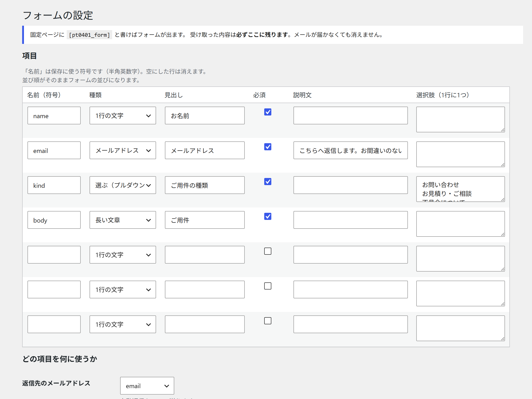
Task: Click the kind code input field
Action: tap(54, 185)
